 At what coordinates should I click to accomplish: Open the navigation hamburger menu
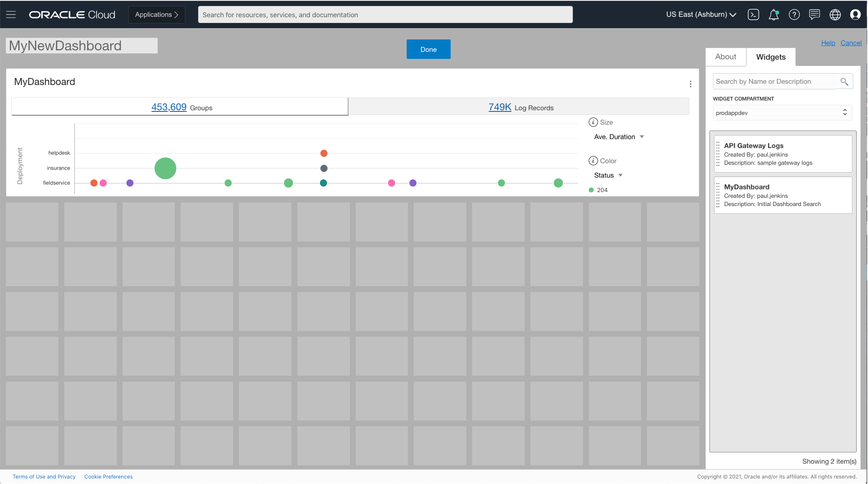(x=11, y=14)
